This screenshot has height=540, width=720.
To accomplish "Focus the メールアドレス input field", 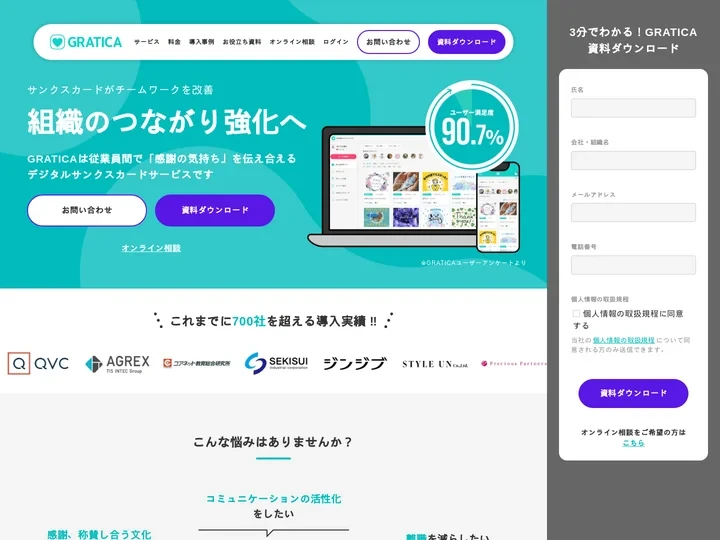I will 633,213.
